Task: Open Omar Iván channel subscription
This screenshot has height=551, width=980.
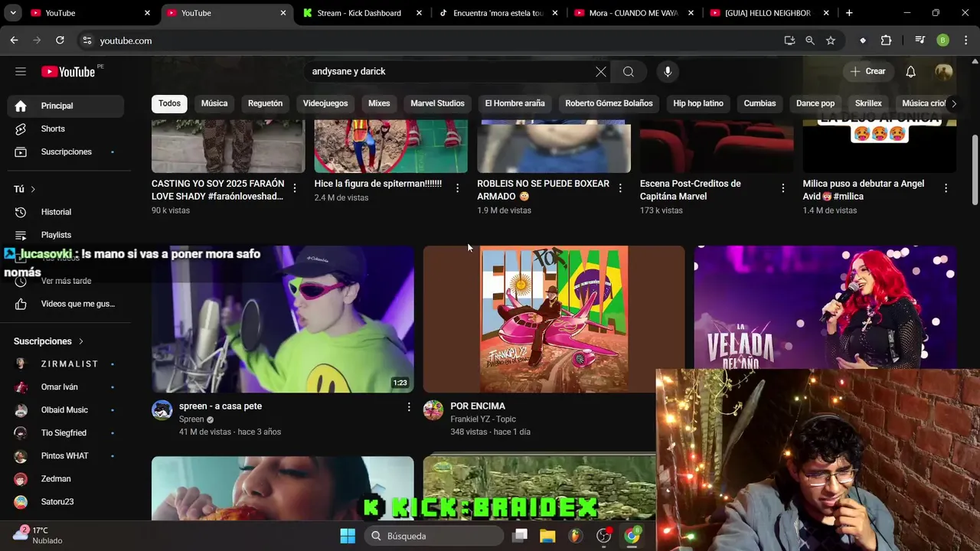Action: pyautogui.click(x=66, y=387)
